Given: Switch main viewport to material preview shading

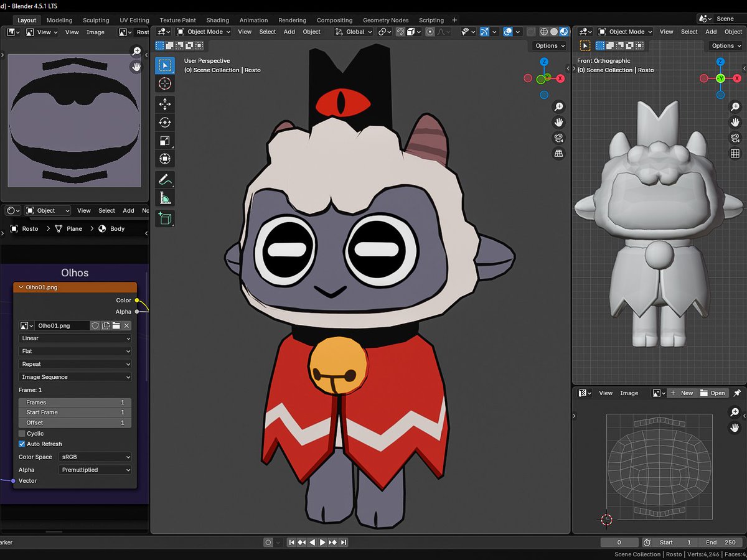Looking at the screenshot, I should point(564,32).
